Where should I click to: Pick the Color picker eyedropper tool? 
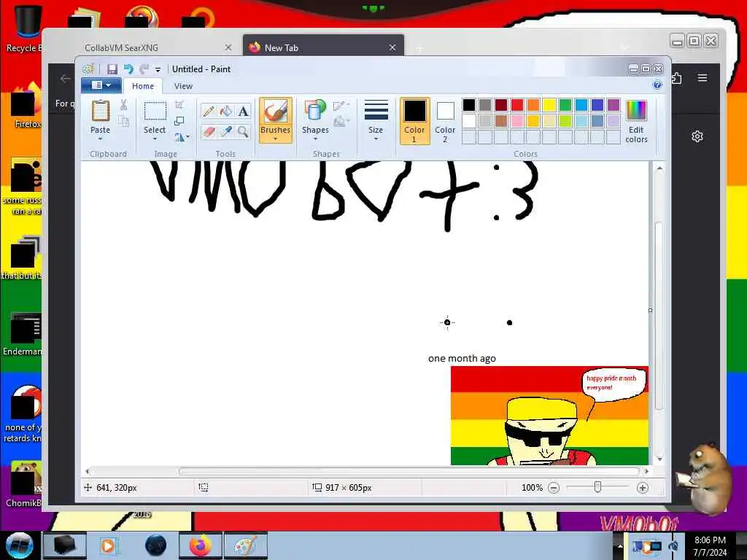click(x=226, y=131)
